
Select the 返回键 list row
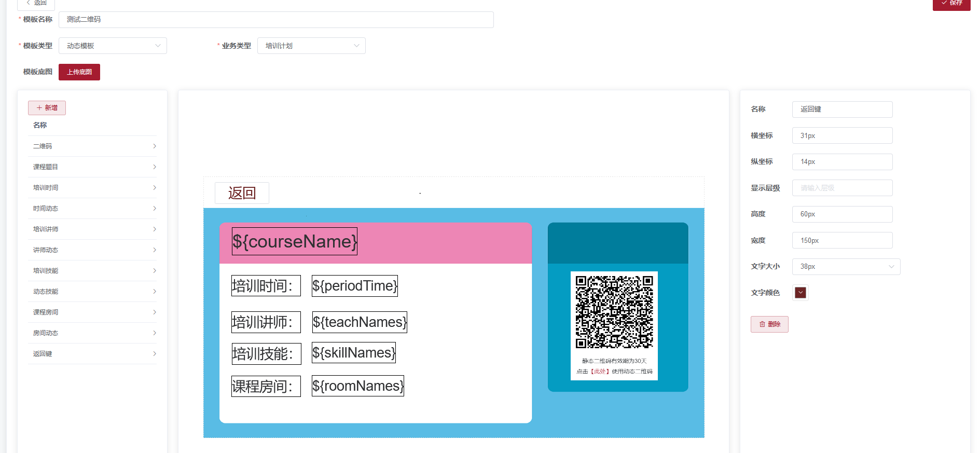click(x=92, y=354)
